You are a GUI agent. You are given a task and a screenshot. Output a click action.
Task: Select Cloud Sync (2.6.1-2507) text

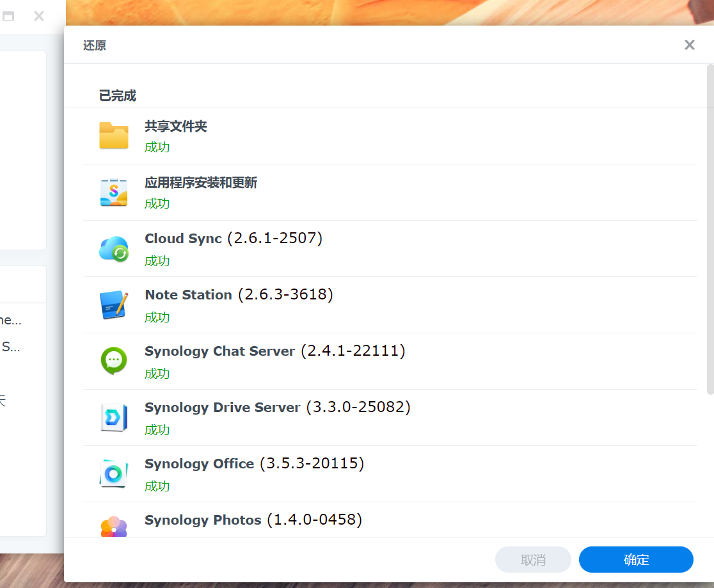[234, 238]
